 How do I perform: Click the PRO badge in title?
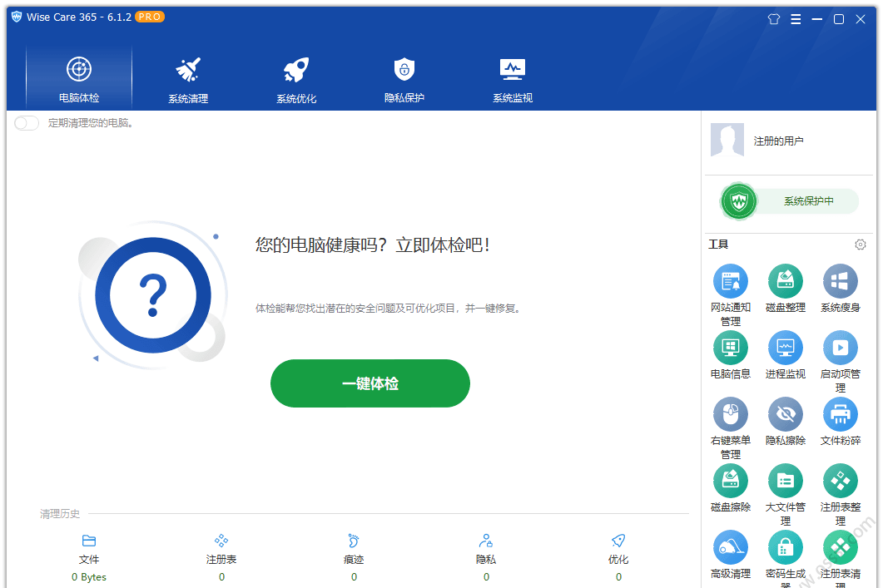pos(149,17)
